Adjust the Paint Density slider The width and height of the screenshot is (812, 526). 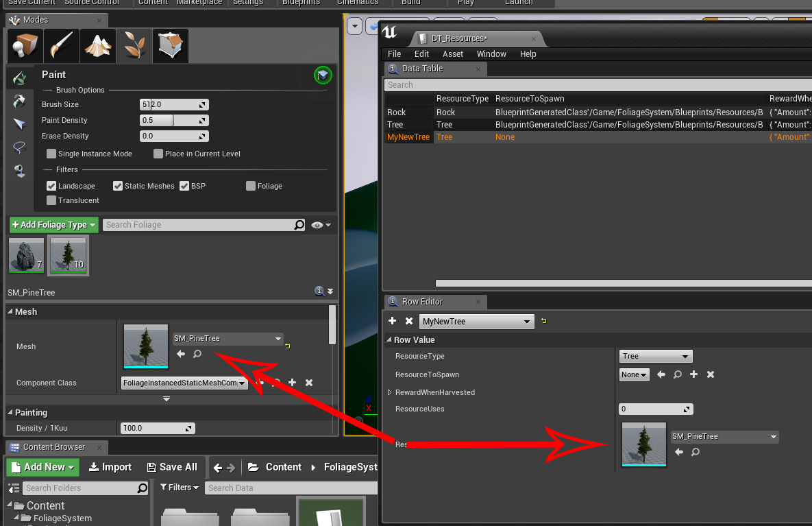click(173, 120)
